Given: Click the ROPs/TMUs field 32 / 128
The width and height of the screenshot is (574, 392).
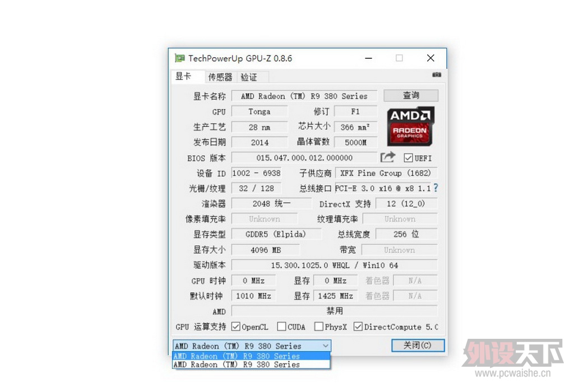Looking at the screenshot, I should tap(257, 188).
